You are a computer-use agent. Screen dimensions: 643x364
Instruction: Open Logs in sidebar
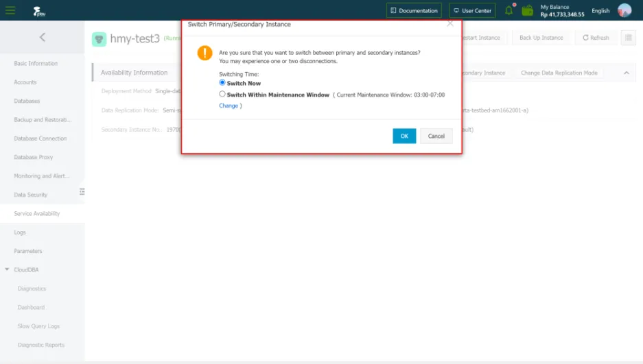coord(20,232)
